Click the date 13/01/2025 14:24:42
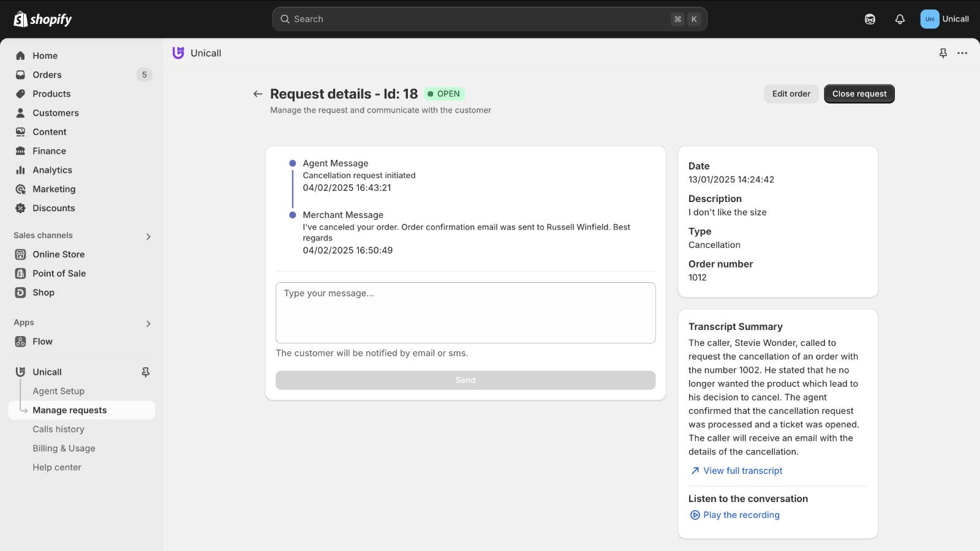 (731, 179)
